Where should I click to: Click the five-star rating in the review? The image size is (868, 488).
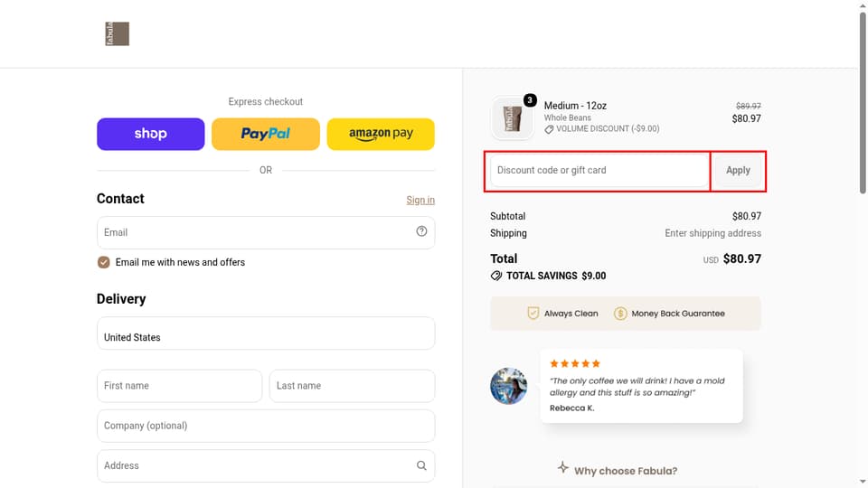click(575, 363)
